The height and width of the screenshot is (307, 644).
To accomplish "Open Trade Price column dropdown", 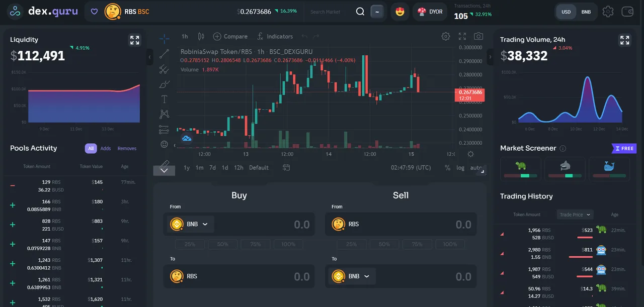I will (575, 215).
